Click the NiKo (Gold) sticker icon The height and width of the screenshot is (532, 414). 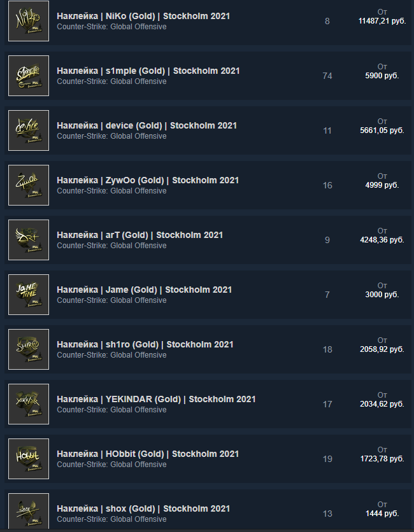pyautogui.click(x=29, y=21)
